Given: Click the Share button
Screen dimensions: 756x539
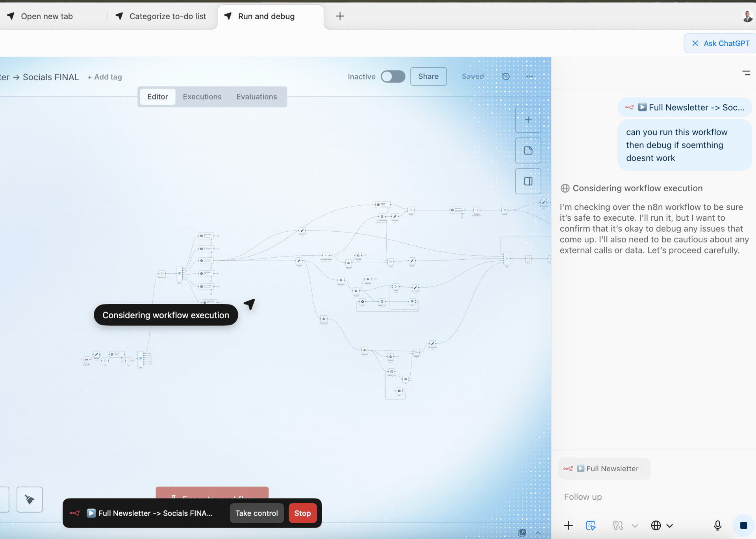Looking at the screenshot, I should click(x=428, y=76).
